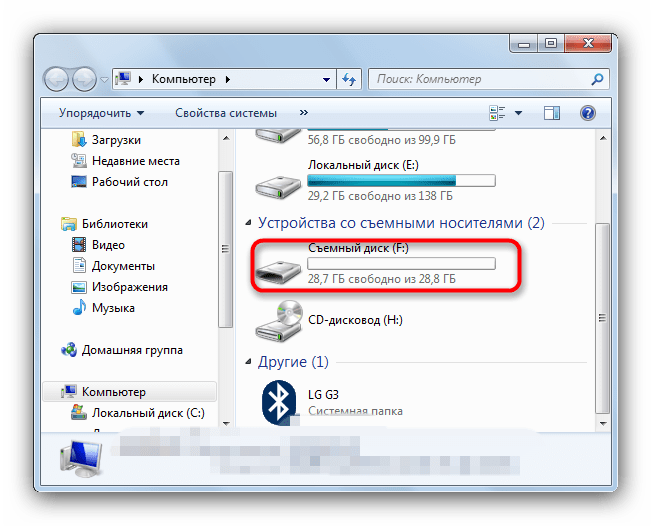This screenshot has width=652, height=526.
Task: Open the Упорядочить menu
Action: tap(101, 113)
